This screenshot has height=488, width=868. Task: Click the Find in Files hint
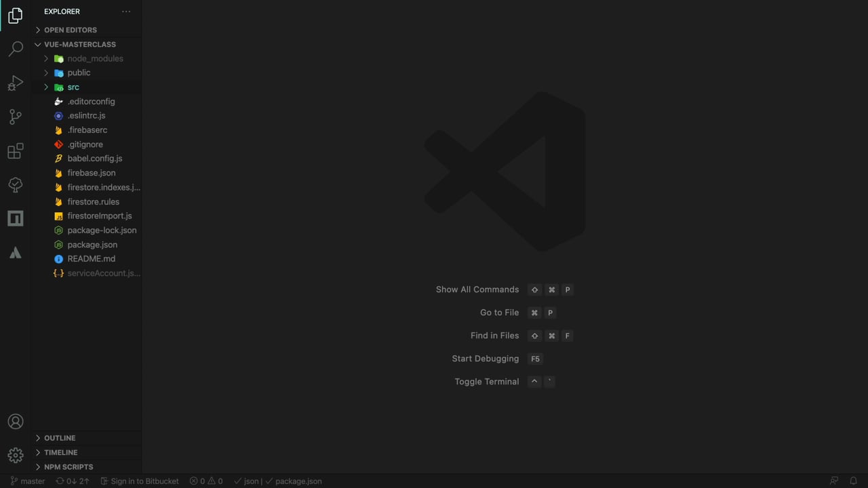[494, 335]
